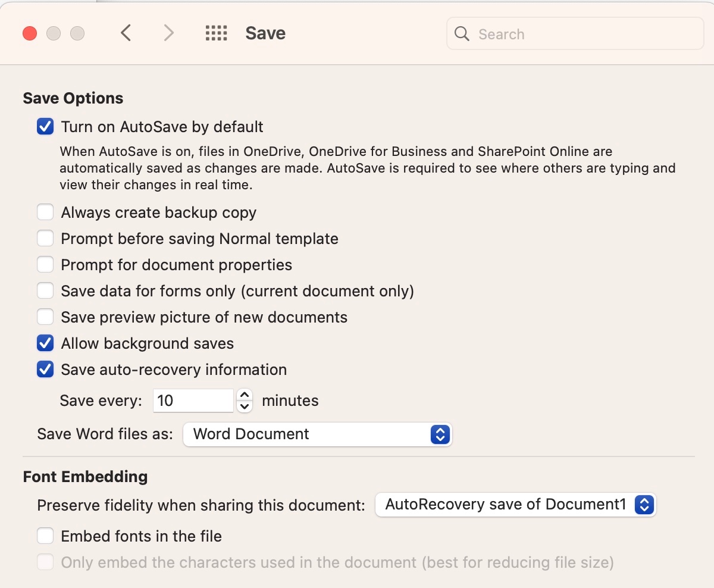The image size is (714, 588).
Task: Uncheck Allow background saves
Action: (45, 343)
